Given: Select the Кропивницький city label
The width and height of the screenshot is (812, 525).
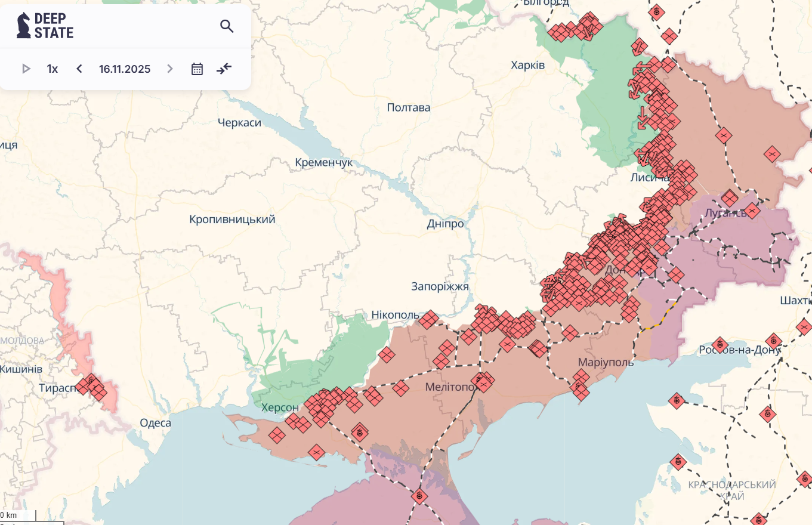Looking at the screenshot, I should [x=232, y=219].
